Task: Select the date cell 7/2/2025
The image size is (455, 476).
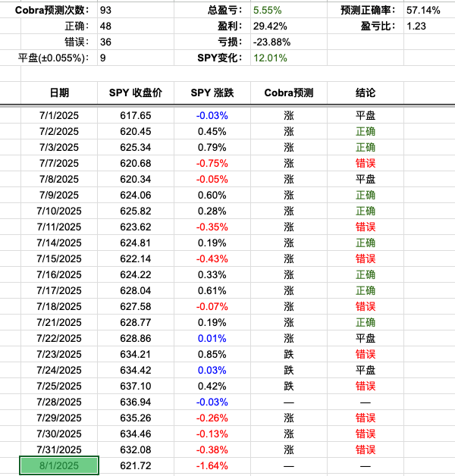Action: (59, 131)
